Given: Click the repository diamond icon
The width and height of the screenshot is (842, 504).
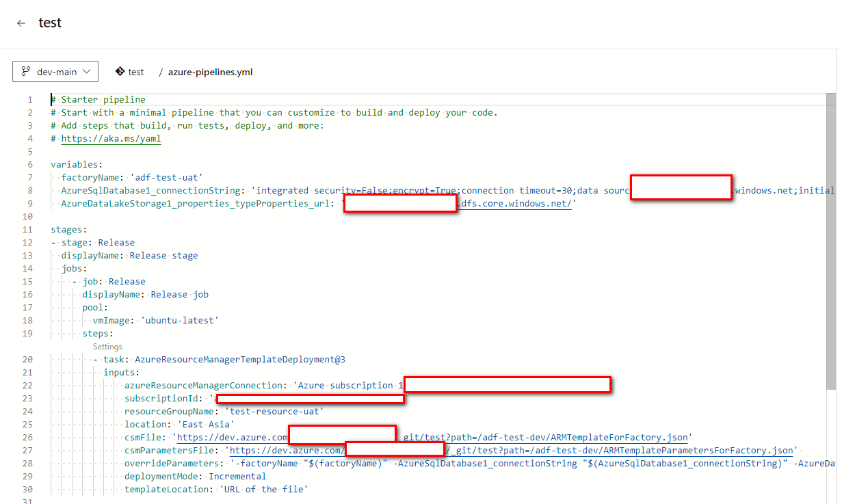Looking at the screenshot, I should tap(120, 71).
